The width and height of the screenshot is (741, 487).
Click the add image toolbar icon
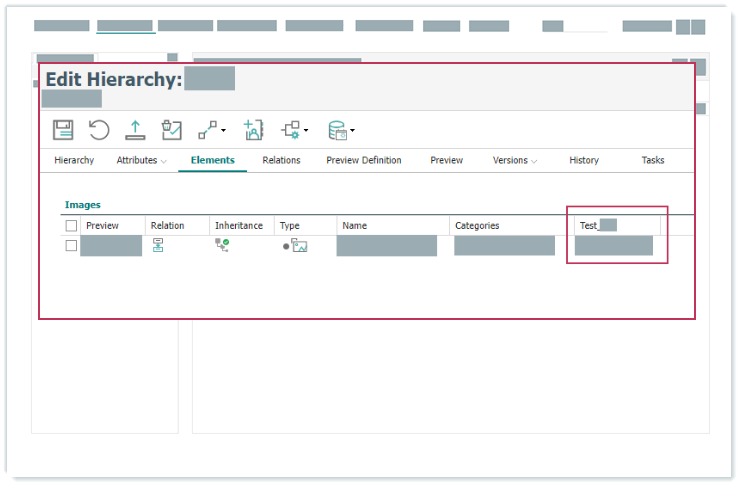coord(253,129)
